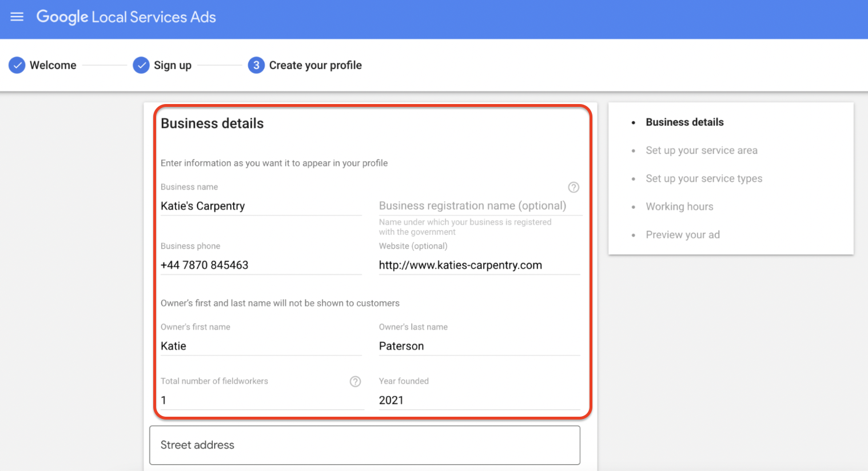868x471 pixels.
Task: Click the website URL katies-carpentry.com
Action: tap(460, 265)
